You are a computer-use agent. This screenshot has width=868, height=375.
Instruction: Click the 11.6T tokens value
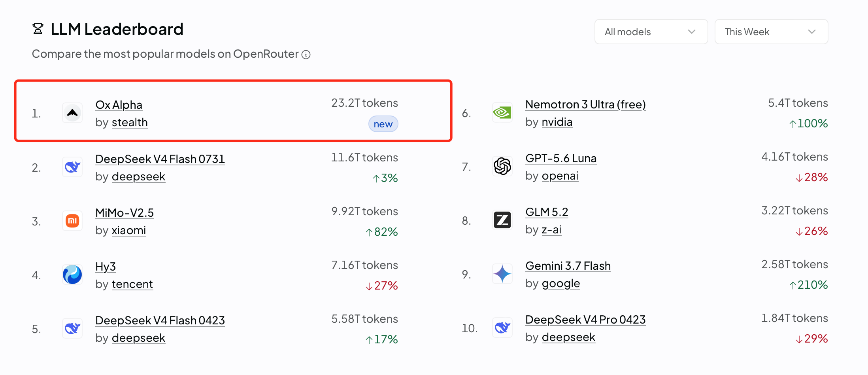tap(364, 157)
